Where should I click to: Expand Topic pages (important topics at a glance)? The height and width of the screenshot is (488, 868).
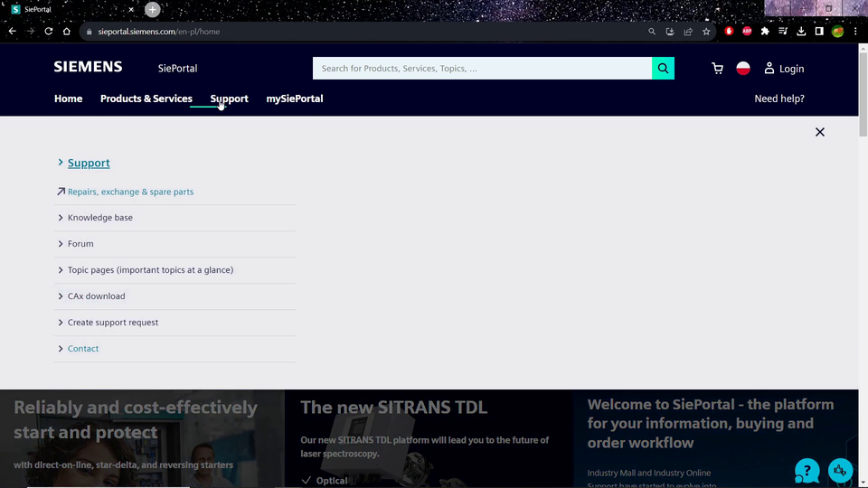(x=150, y=270)
